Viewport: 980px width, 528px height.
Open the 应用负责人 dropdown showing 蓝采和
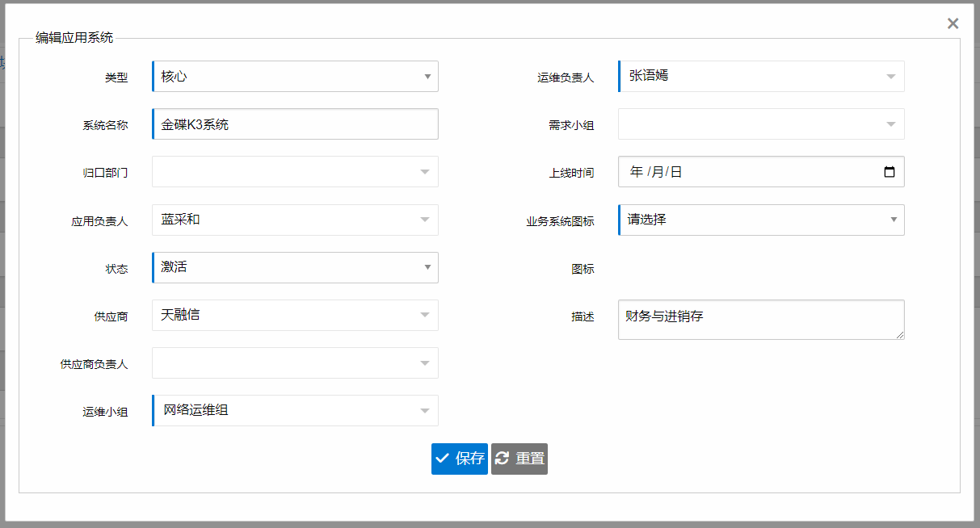pyautogui.click(x=295, y=220)
